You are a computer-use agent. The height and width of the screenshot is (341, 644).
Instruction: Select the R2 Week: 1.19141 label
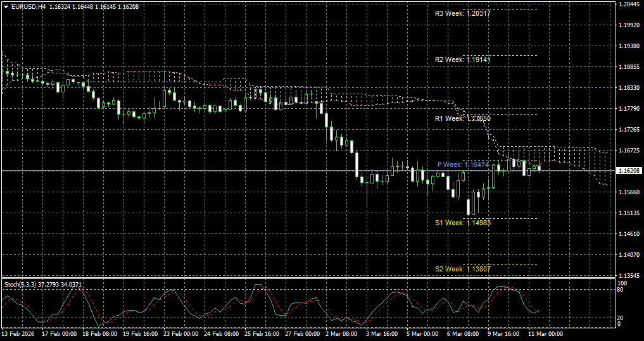[x=463, y=59]
